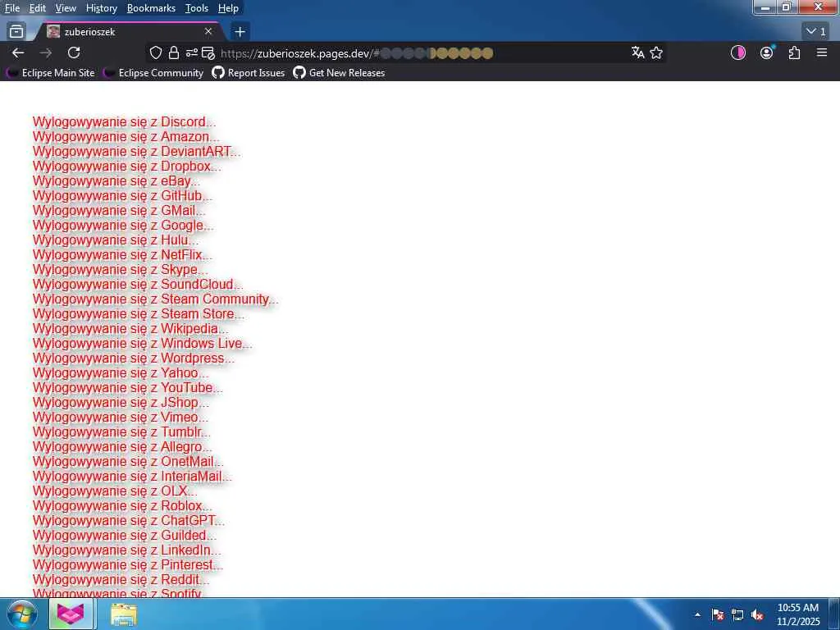This screenshot has width=840, height=630.
Task: Open the History menu
Action: click(101, 8)
